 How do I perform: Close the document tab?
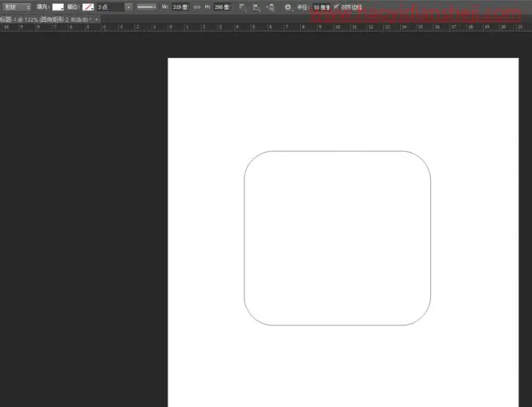coord(97,20)
